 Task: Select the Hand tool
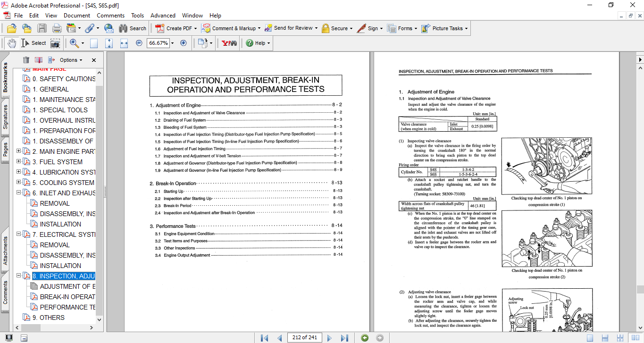point(11,43)
